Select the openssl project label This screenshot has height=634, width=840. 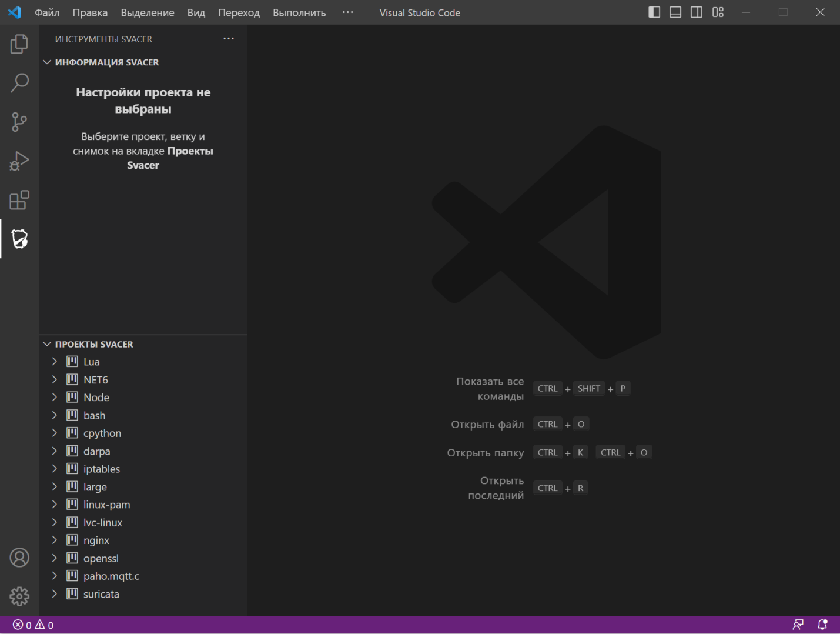101,558
